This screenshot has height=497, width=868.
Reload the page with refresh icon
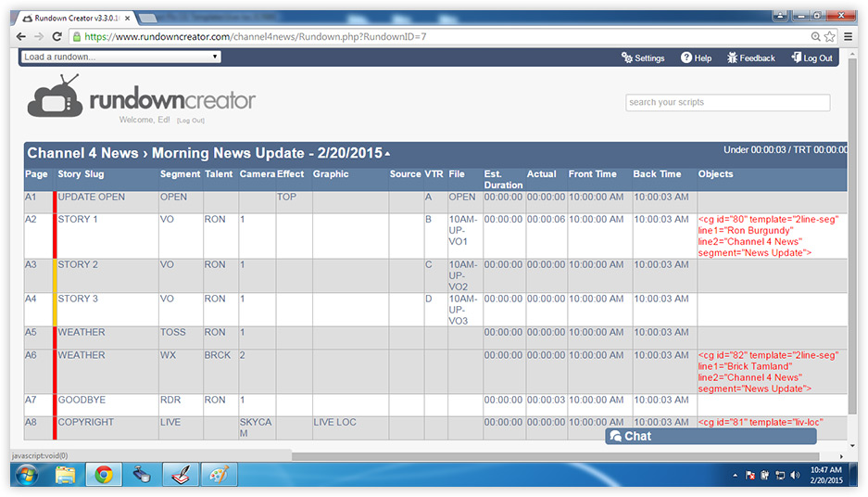tap(57, 36)
